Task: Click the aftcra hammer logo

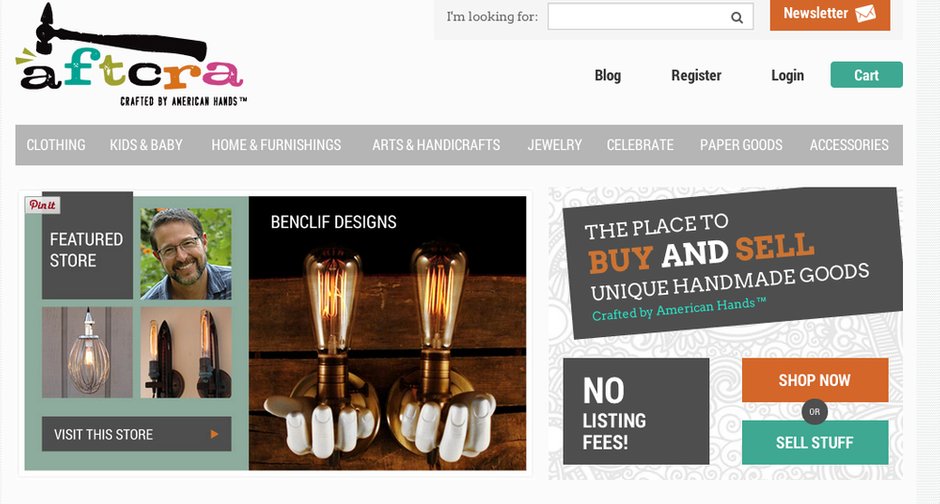Action: 131,55
